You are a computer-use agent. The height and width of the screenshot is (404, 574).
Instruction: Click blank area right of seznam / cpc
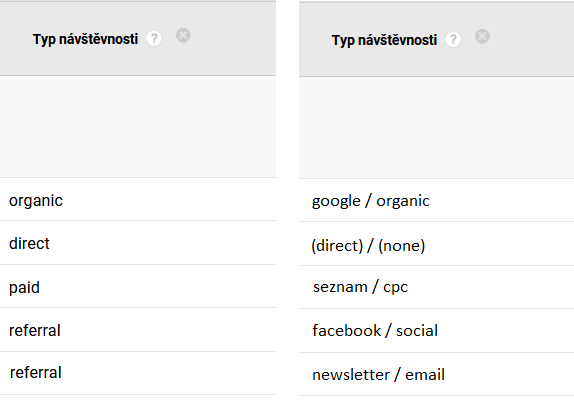tap(491, 287)
